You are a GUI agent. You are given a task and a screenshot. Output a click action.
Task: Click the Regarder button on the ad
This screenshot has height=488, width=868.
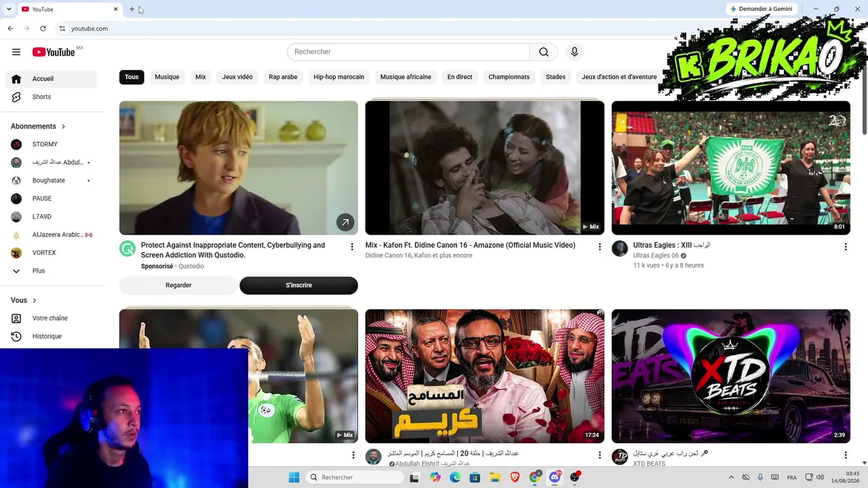178,285
